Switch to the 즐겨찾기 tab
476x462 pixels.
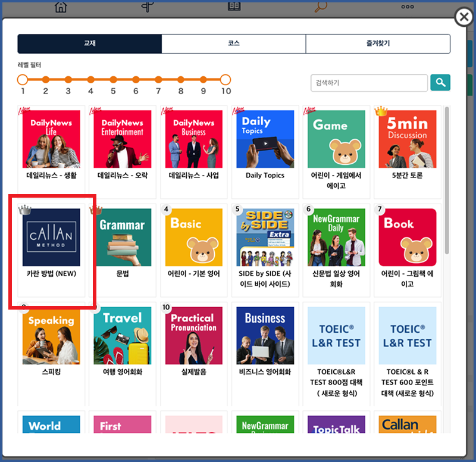[378, 44]
